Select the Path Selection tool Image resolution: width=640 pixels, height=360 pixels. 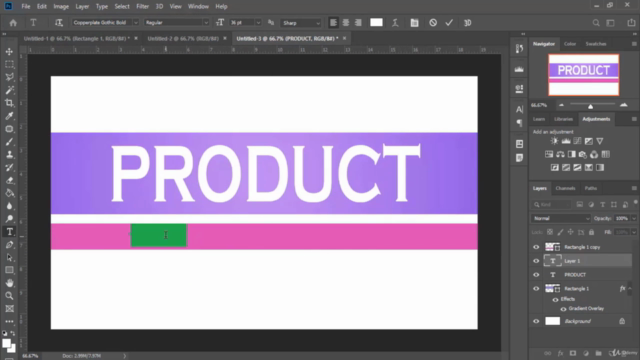tap(9, 258)
